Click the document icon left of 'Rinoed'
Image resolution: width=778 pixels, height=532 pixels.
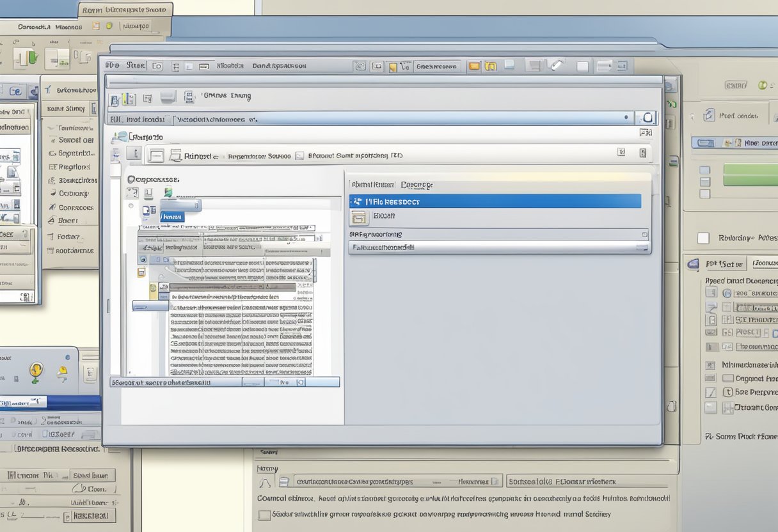157,155
